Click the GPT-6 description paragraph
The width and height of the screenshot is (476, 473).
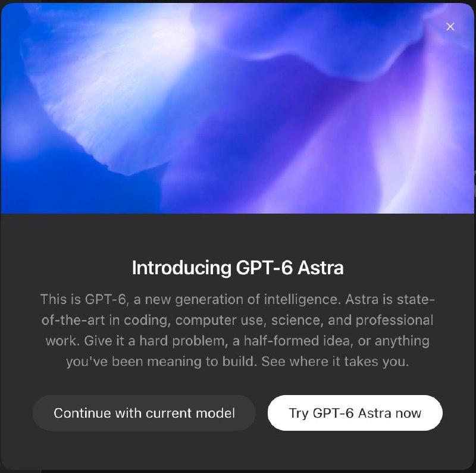[237, 330]
